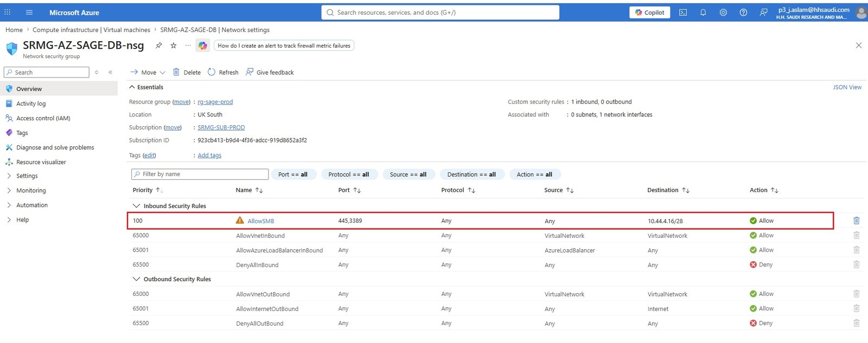Open the rg-sage-prod resource group link
Viewport: 868px width, 343px height.
click(215, 102)
